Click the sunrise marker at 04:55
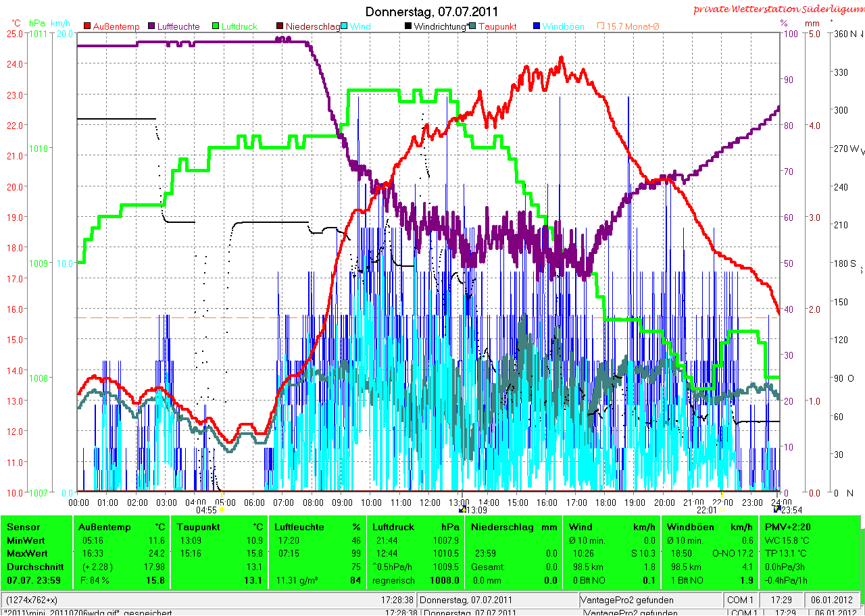 tap(222, 510)
